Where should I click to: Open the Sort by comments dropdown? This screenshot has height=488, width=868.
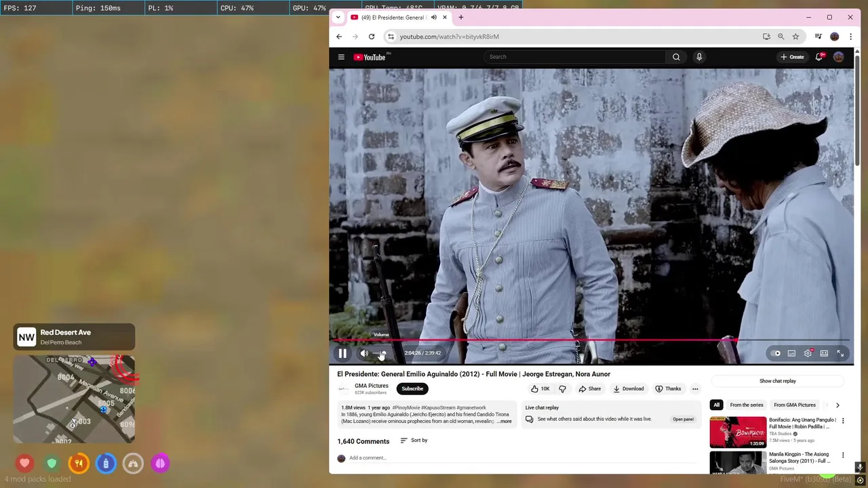414,441
